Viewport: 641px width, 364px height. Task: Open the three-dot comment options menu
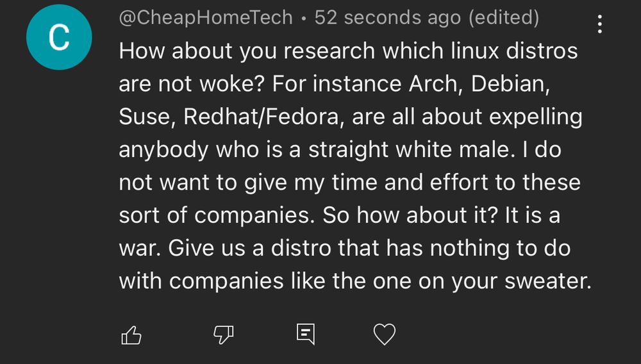[x=599, y=24]
